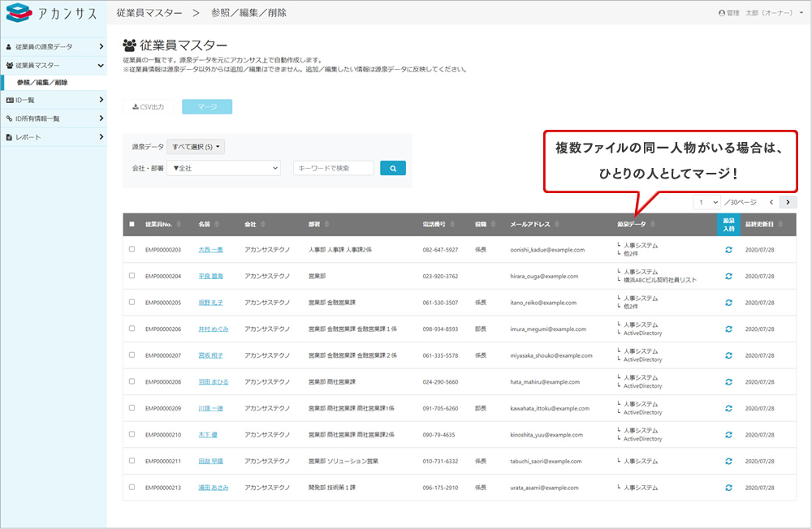Tick the checkbox next to EMP00000210
This screenshot has width=812, height=529.
click(130, 435)
